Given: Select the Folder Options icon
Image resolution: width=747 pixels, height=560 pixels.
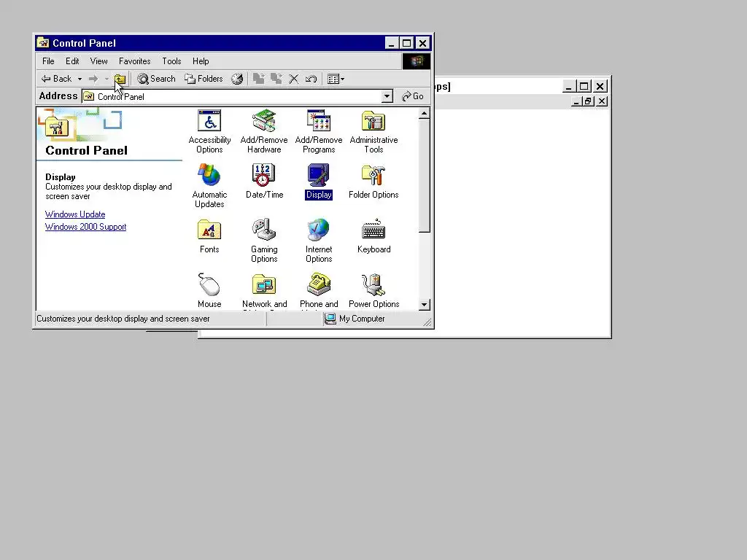Looking at the screenshot, I should point(373,182).
